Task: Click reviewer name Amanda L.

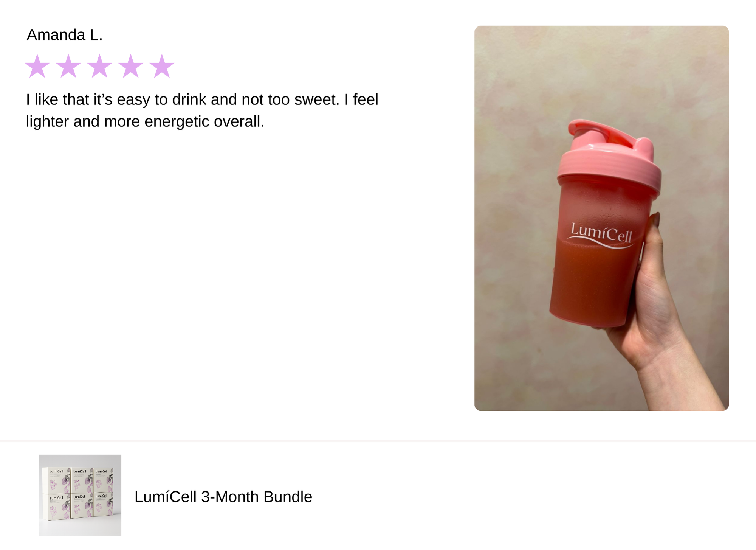Action: 65,35
